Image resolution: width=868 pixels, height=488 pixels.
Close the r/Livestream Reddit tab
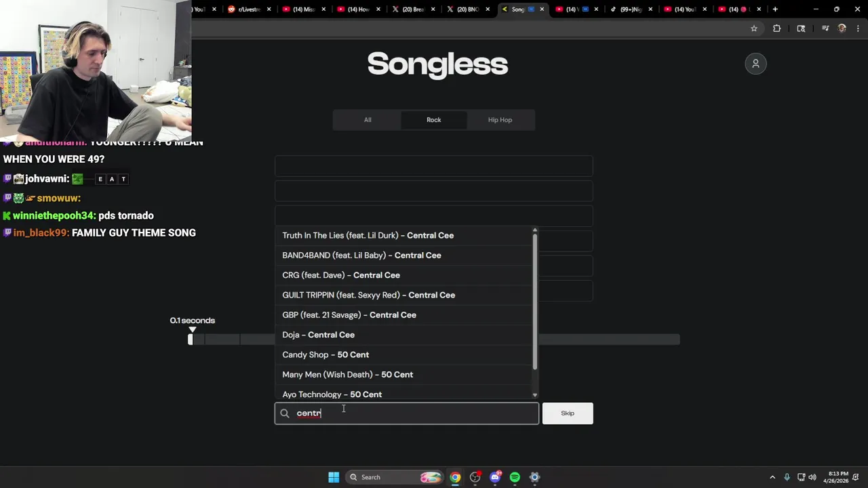(269, 9)
